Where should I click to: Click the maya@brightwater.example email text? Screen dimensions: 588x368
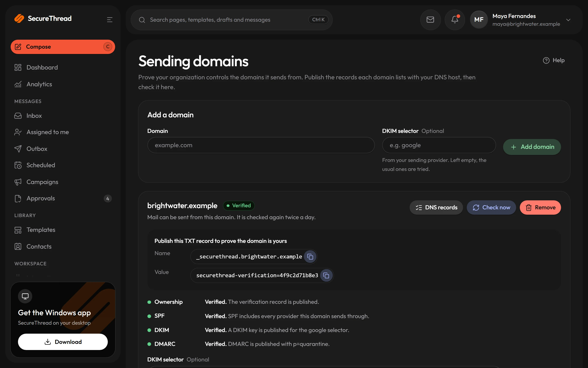click(x=526, y=24)
